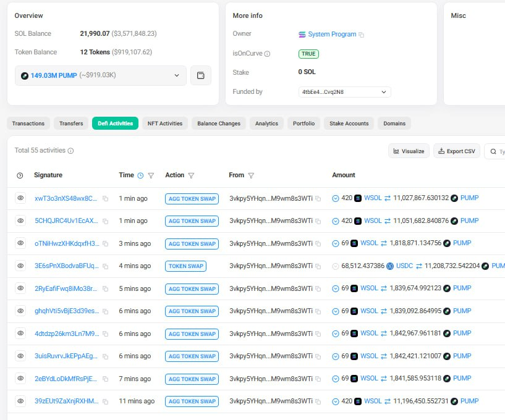Click the Visualize button
The height and width of the screenshot is (420, 505).
(409, 151)
